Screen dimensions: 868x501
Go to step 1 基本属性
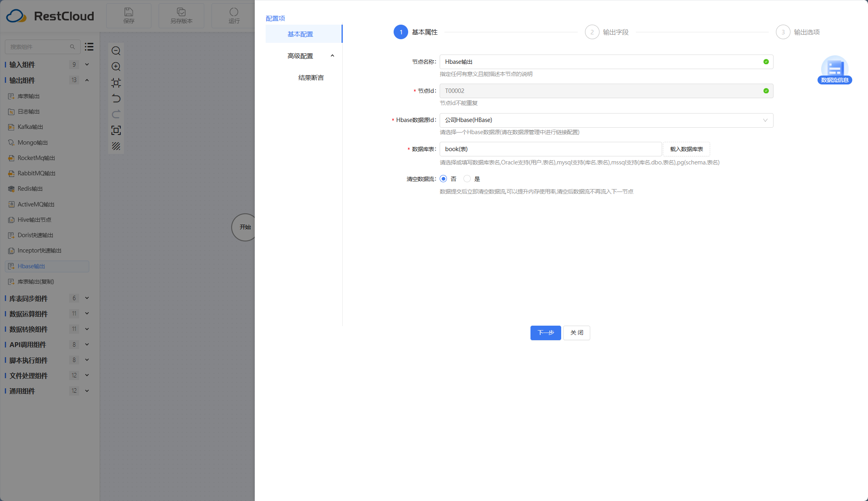click(x=415, y=32)
